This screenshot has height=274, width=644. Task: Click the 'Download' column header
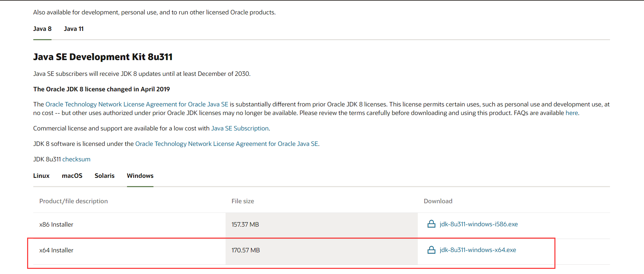[438, 201]
